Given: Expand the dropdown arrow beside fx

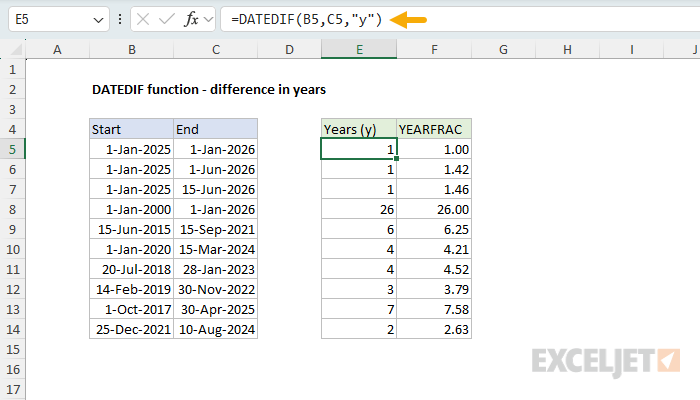Looking at the screenshot, I should pyautogui.click(x=208, y=20).
